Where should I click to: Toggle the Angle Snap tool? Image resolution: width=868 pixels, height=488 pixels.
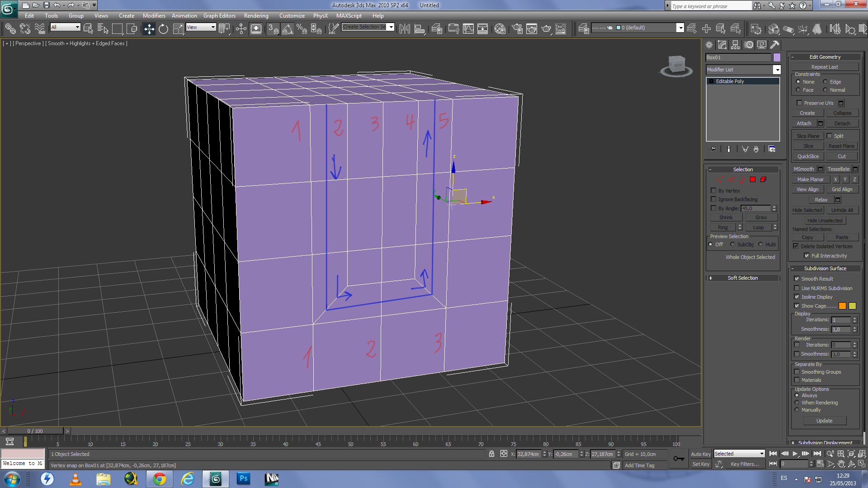(x=287, y=29)
